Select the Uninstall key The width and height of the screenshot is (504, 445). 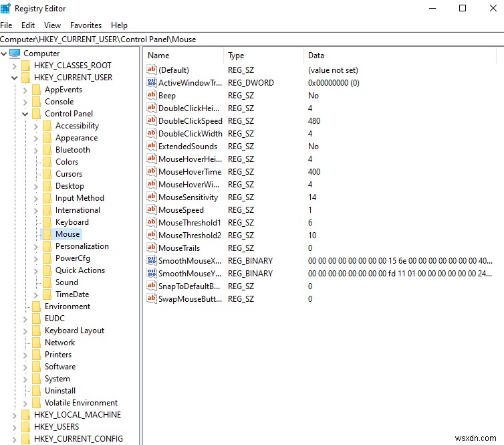[x=60, y=390]
